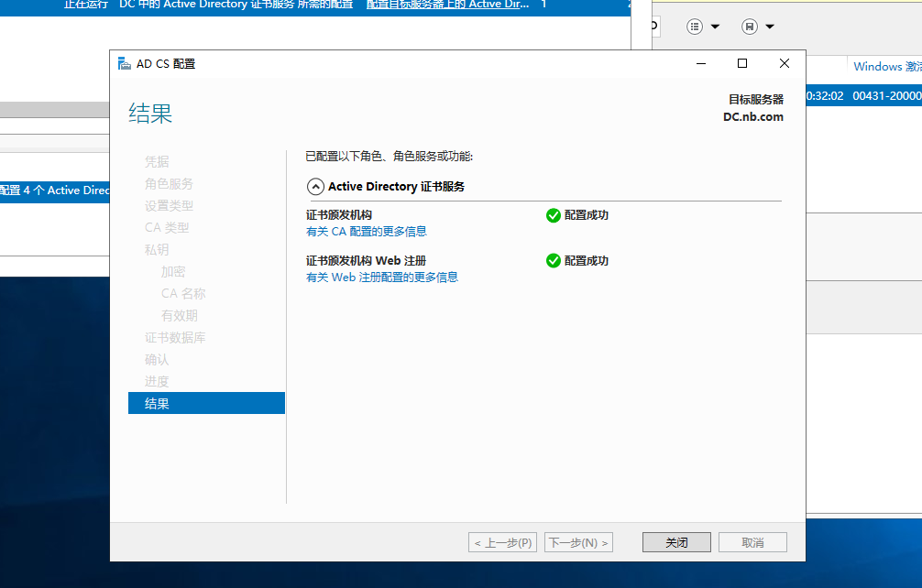This screenshot has width=922, height=588.
Task: Select 角色服务 step in sidebar
Action: coord(169,184)
